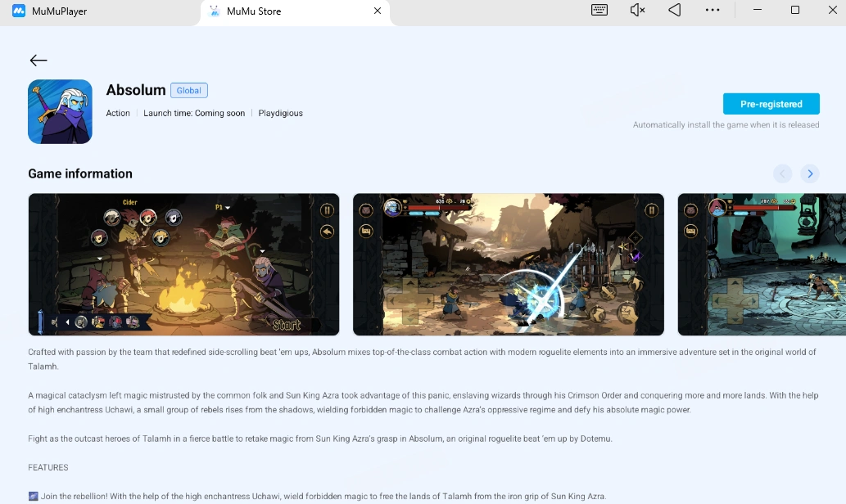
Task: Click the 'A magical cataclysm' paragraph
Action: point(423,403)
